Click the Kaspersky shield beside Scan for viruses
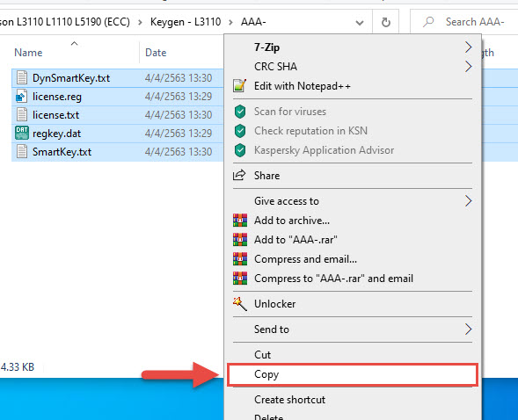 click(240, 112)
